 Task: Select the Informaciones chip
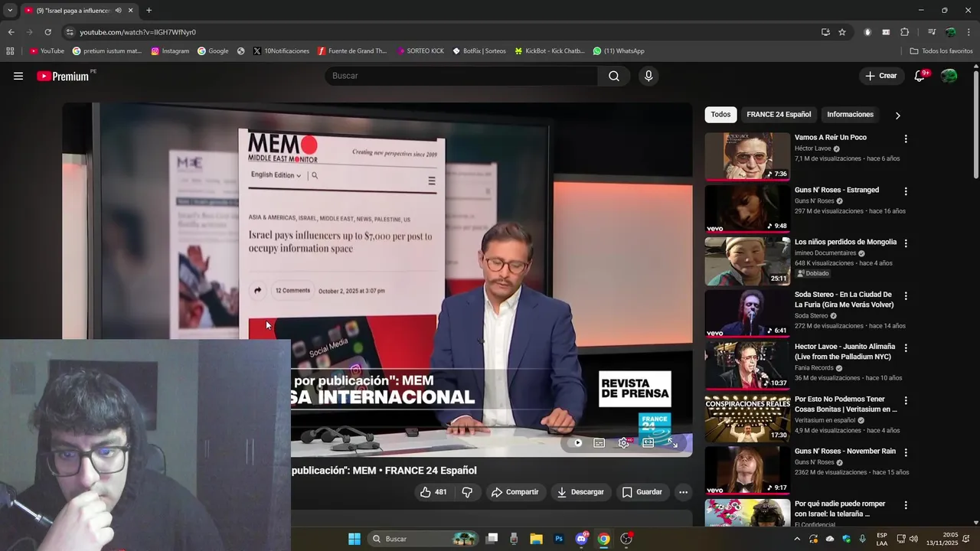tap(850, 115)
